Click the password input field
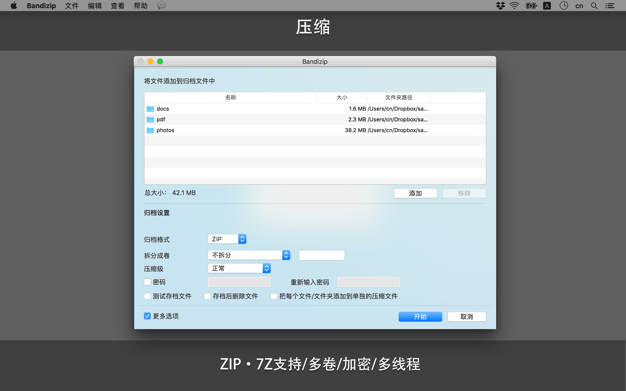 [x=239, y=282]
